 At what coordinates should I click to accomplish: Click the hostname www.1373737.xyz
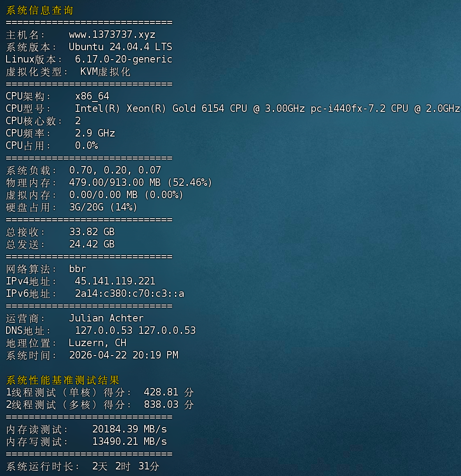tap(112, 35)
